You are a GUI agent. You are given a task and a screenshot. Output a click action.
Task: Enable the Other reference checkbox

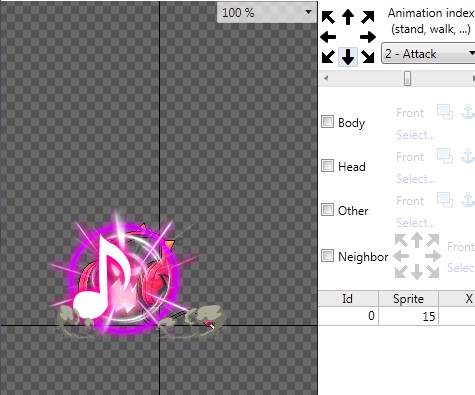tap(327, 210)
